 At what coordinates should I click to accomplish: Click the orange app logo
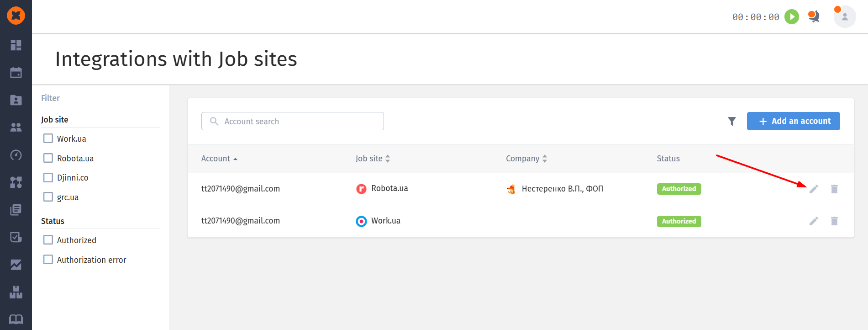point(16,16)
